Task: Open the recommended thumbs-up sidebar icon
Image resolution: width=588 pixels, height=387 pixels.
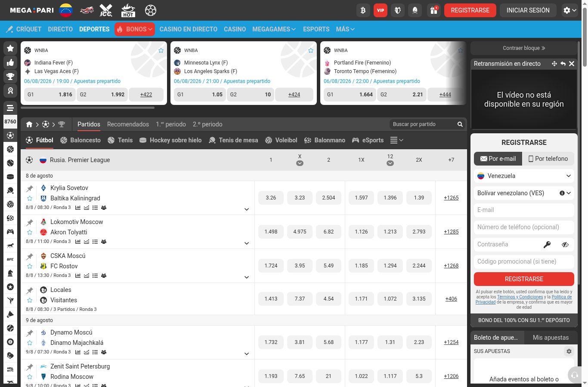Action: [x=10, y=62]
